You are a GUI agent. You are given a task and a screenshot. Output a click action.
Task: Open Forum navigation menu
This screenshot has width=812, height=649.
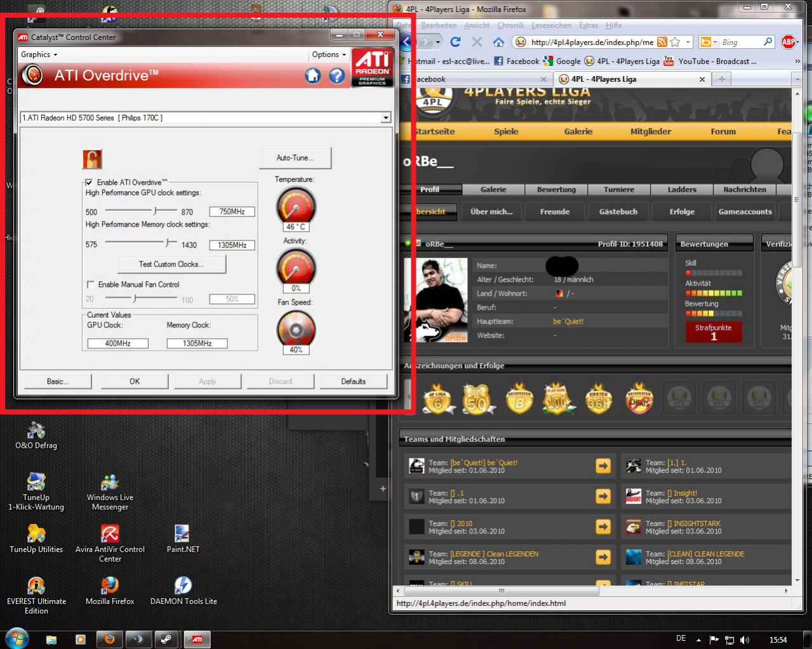(723, 131)
